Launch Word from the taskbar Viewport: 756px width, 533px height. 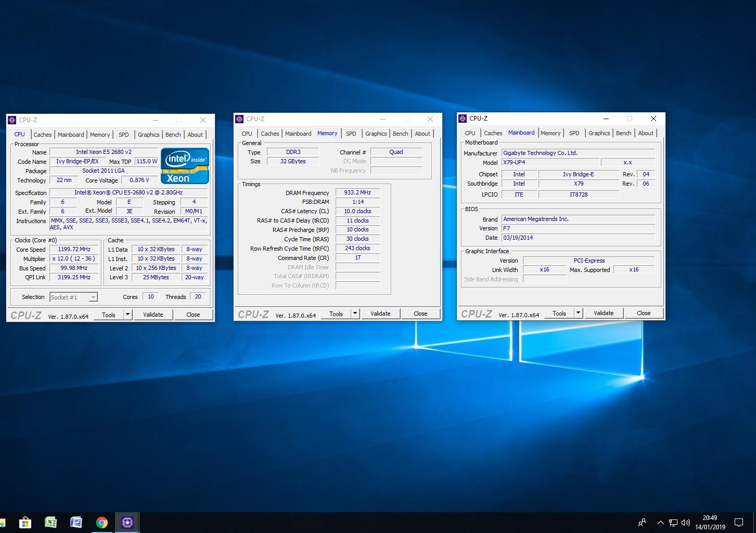[76, 523]
